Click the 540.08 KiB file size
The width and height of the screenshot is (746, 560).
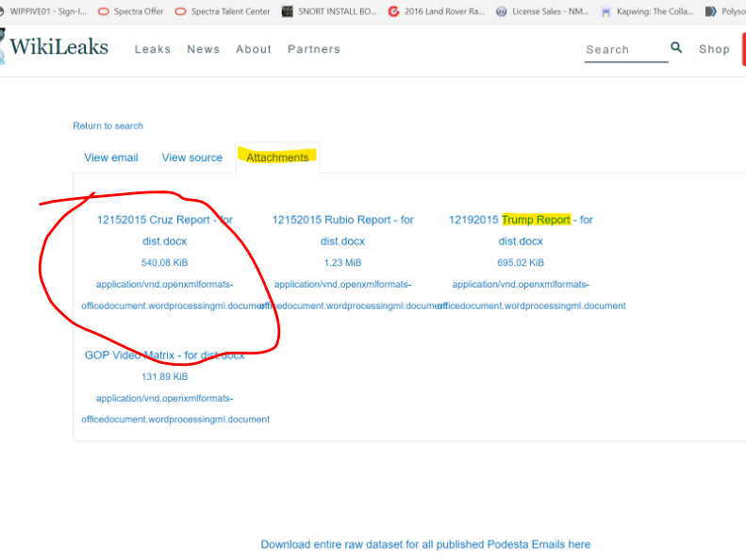coord(165,263)
